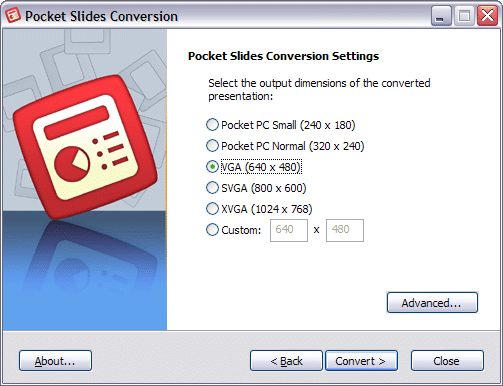Click the Pocket Slides Conversion title bar text
The image size is (503, 386).
tap(101, 16)
